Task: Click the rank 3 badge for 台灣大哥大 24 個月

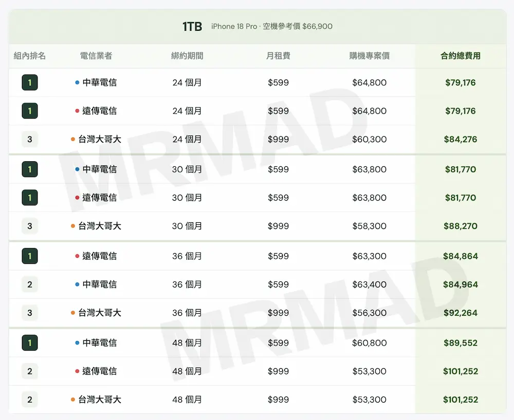Action: pyautogui.click(x=30, y=139)
